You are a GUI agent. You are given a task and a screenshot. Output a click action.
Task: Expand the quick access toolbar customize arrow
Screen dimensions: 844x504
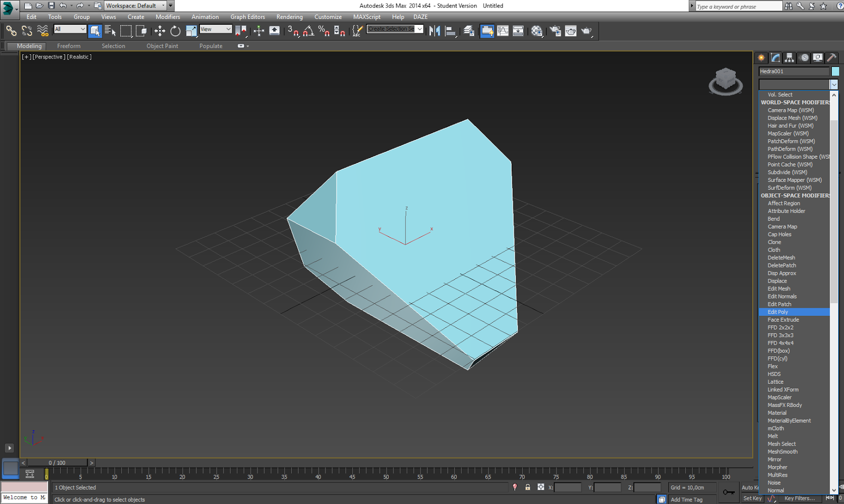[x=170, y=6]
